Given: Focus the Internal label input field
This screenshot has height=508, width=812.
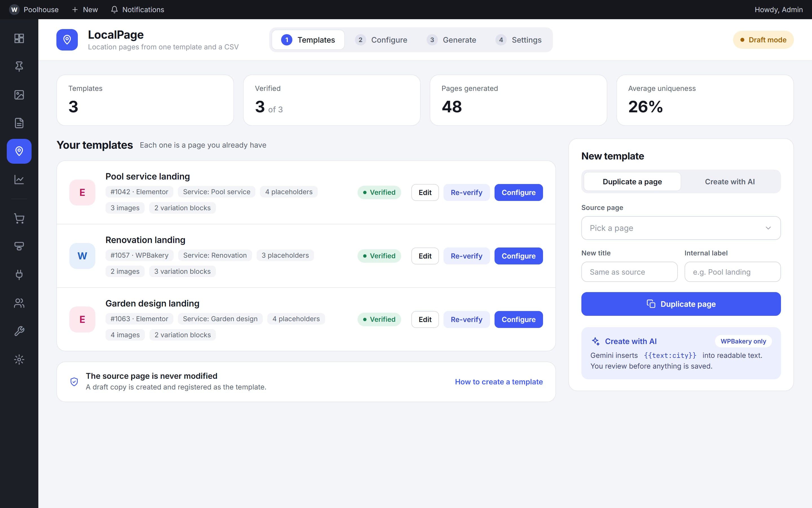Looking at the screenshot, I should [x=732, y=272].
